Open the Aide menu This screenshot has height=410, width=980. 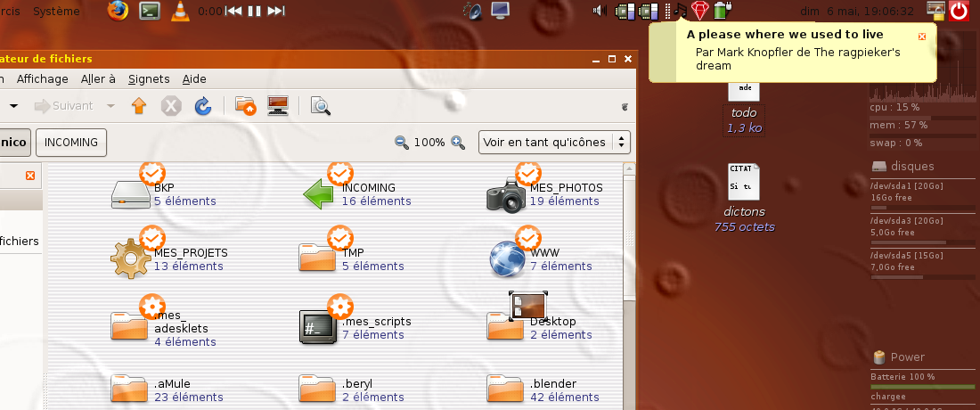194,78
